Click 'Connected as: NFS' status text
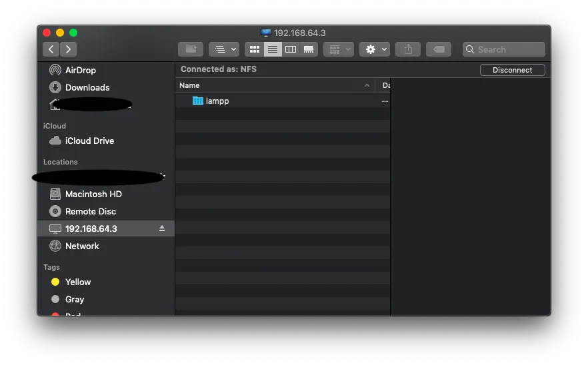The width and height of the screenshot is (588, 365). 219,69
